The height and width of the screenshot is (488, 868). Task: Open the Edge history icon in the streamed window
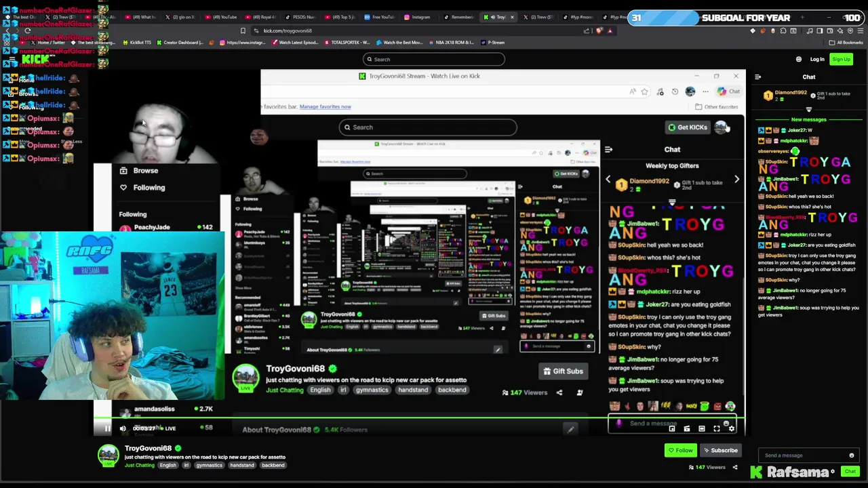[x=675, y=91]
